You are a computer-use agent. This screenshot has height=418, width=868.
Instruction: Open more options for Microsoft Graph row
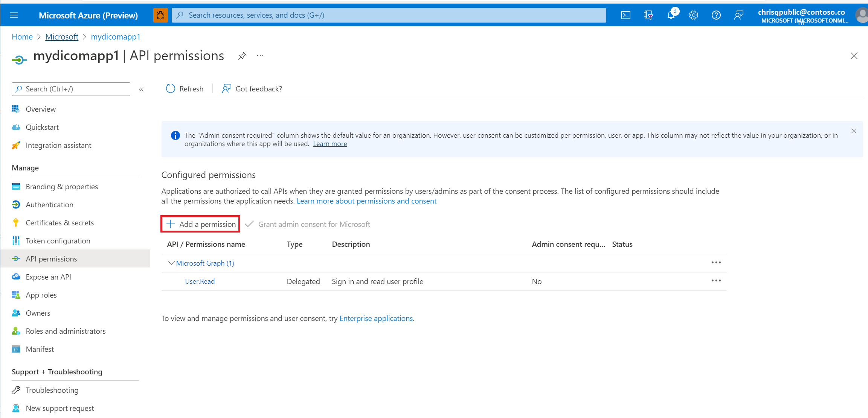point(716,263)
